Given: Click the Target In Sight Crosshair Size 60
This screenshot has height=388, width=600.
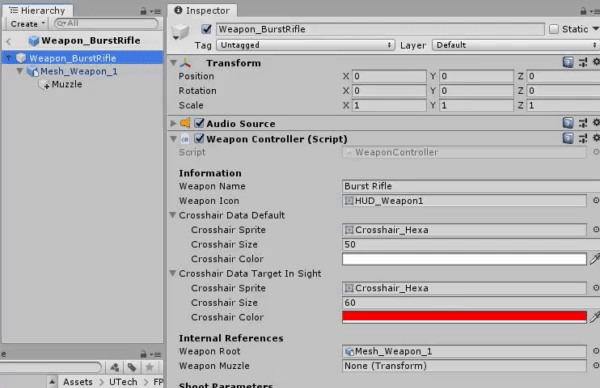Looking at the screenshot, I should tap(471, 302).
